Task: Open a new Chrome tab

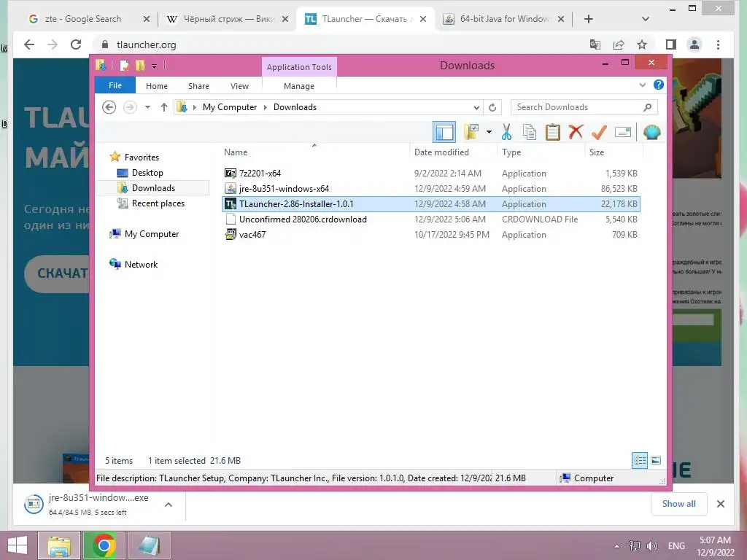Action: point(589,19)
